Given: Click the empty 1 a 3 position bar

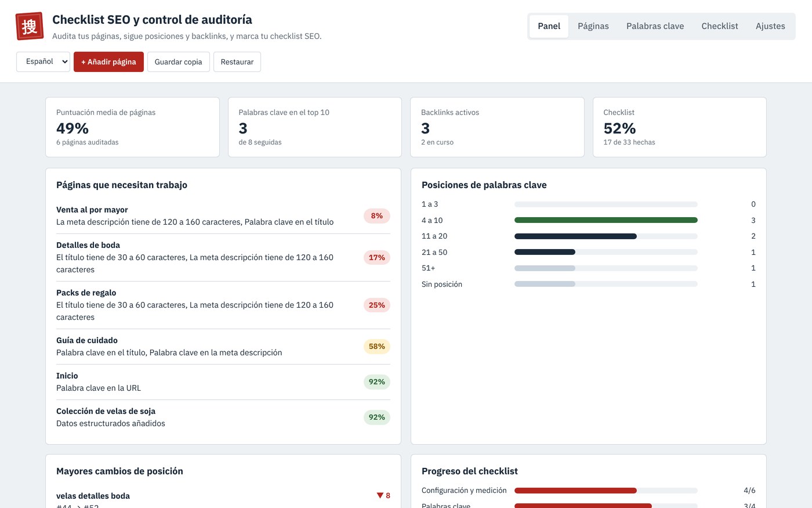Looking at the screenshot, I should 606,204.
